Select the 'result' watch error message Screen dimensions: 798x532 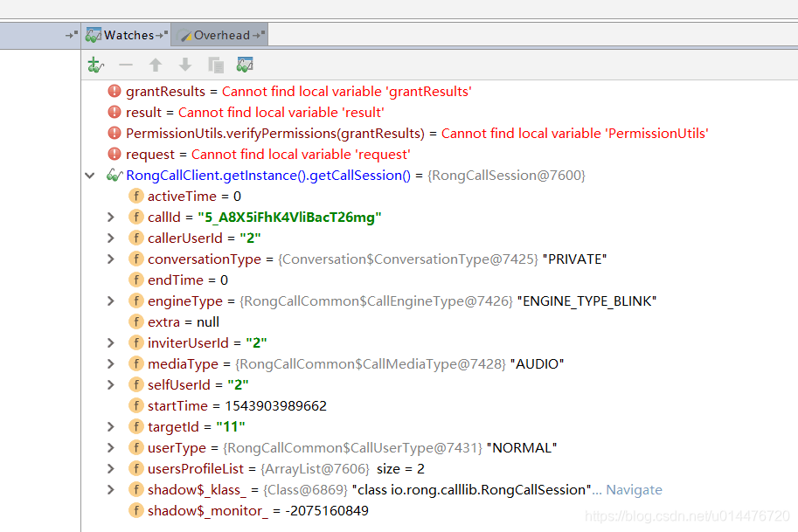281,113
